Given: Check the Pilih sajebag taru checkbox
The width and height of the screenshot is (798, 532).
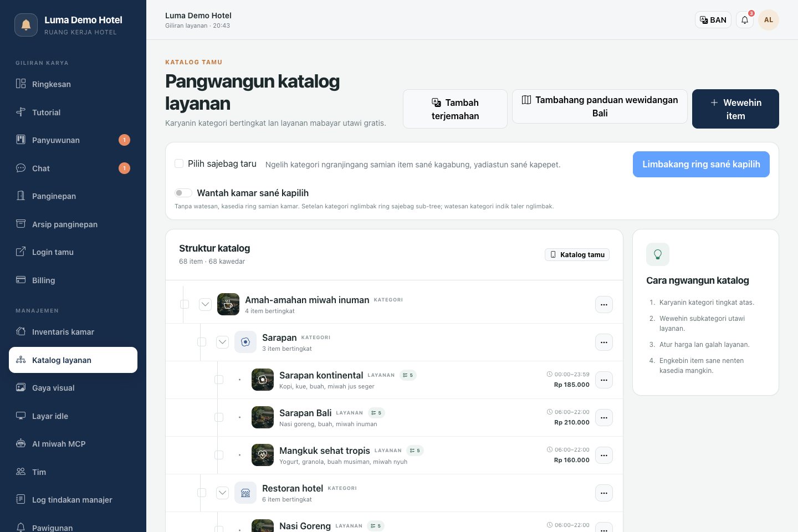Looking at the screenshot, I should click(x=179, y=163).
